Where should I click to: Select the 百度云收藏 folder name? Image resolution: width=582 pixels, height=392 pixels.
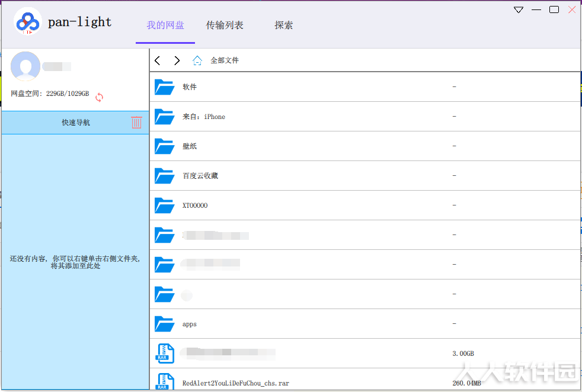tap(200, 176)
